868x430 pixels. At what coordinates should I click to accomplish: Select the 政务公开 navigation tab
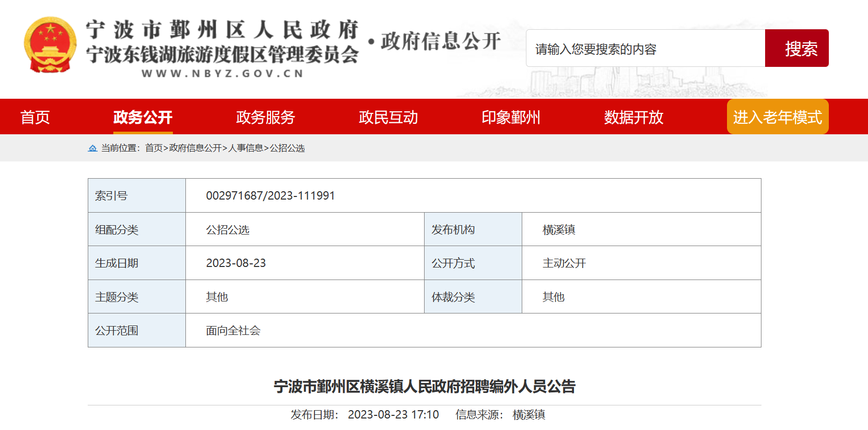tap(143, 117)
